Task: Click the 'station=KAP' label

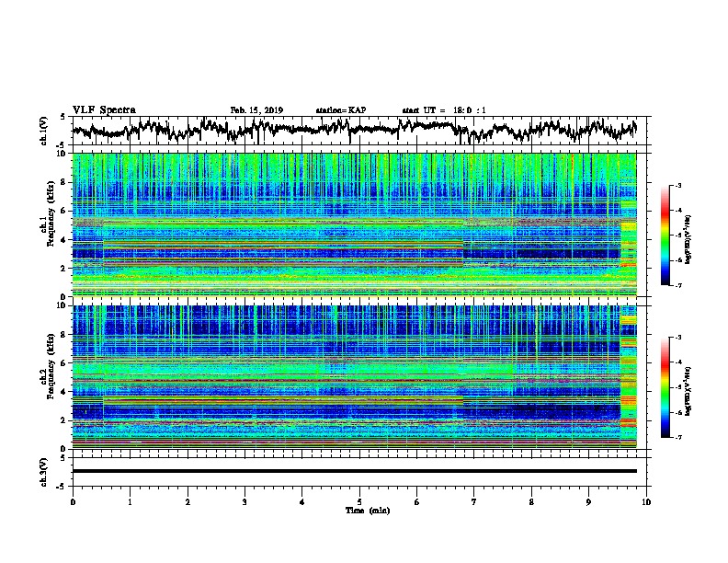Action: click(341, 110)
